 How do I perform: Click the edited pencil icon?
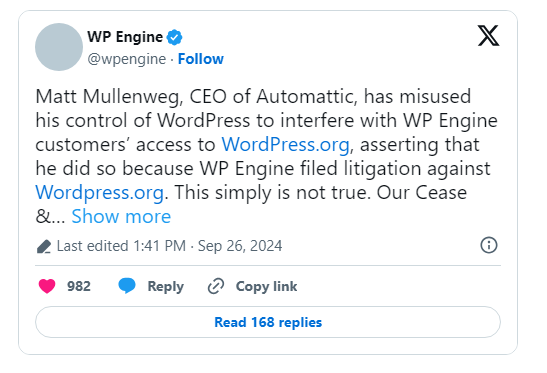coord(44,246)
